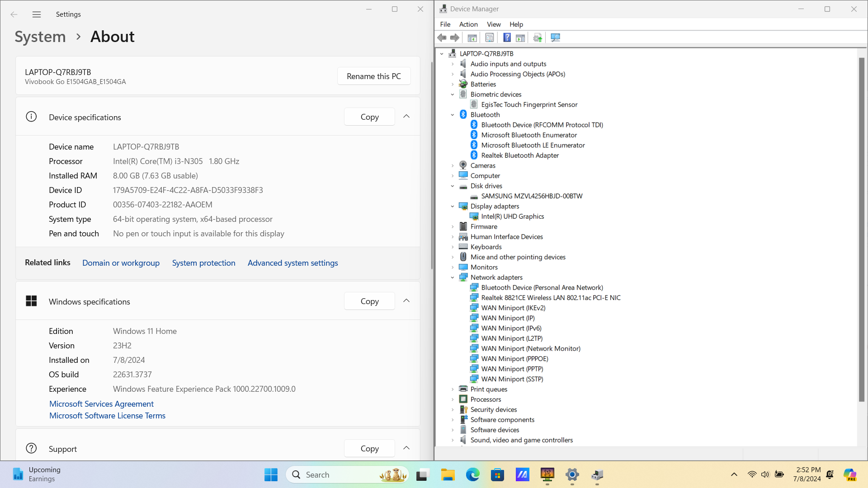This screenshot has width=868, height=488.
Task: Select Realtek 8821CE Wireless LAN adapter
Action: 551,298
